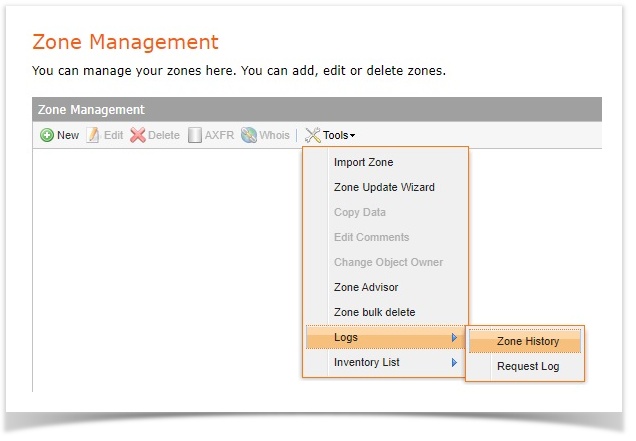Click the Tools wrench icon
The image size is (636, 441).
[x=312, y=135]
